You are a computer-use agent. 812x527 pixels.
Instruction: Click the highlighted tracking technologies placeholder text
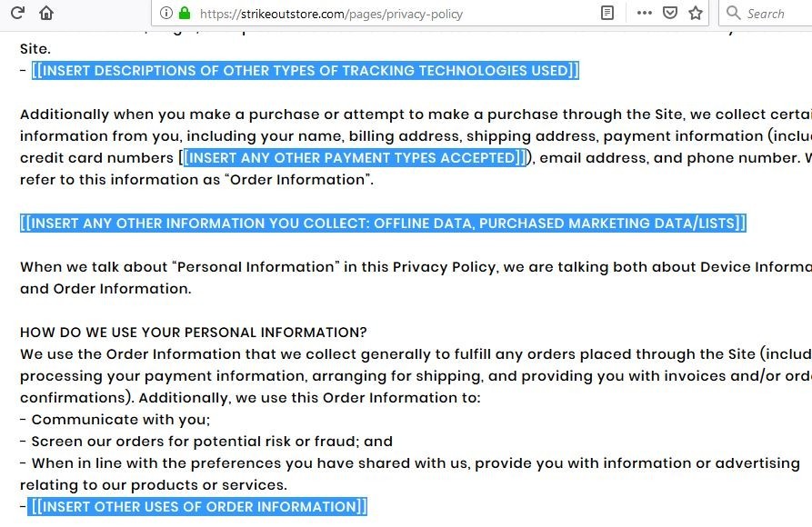point(306,70)
